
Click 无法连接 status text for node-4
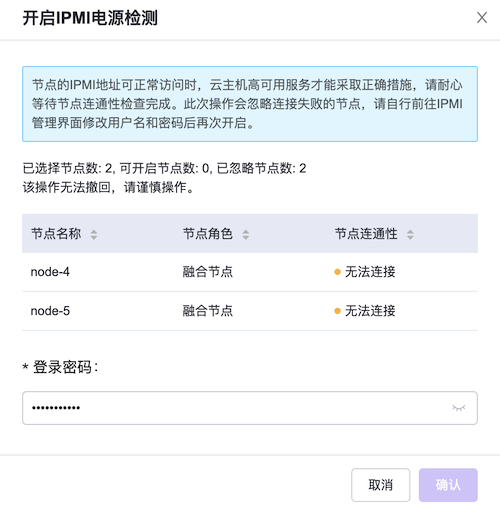[x=370, y=272]
